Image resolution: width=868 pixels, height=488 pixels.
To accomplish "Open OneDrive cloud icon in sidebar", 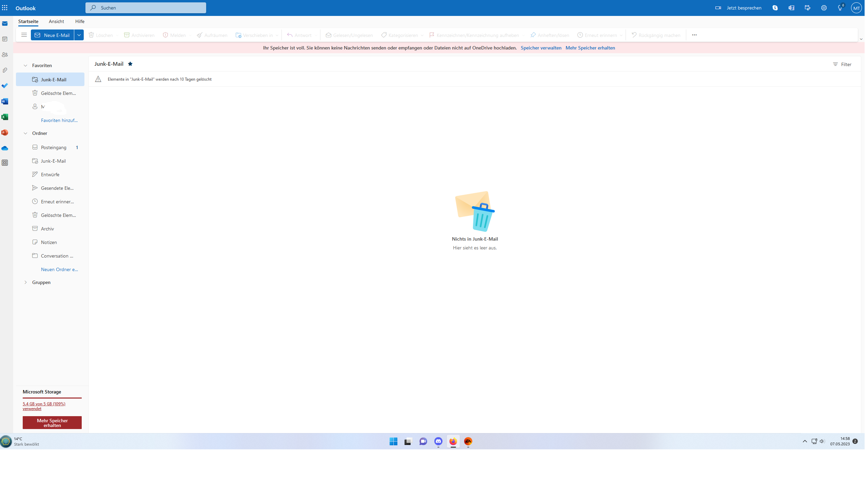I will coord(5,148).
